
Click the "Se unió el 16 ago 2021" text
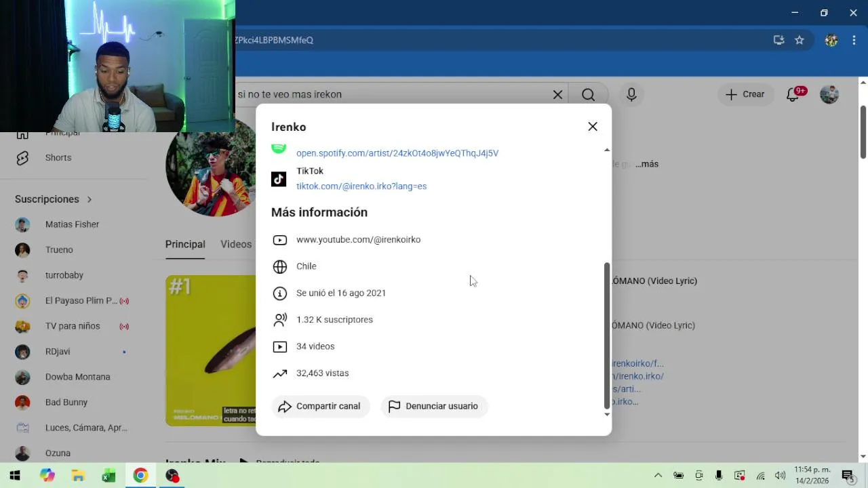click(x=341, y=293)
